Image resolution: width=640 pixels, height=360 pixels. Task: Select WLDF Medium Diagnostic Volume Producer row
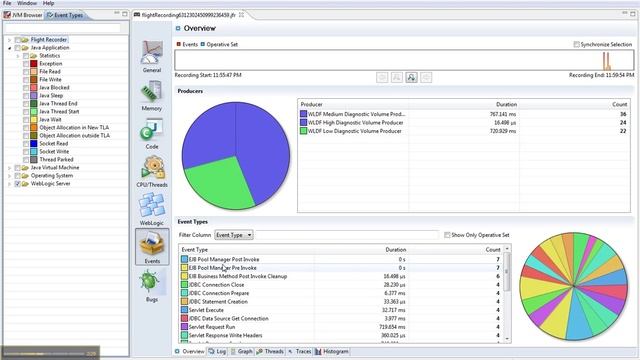point(464,114)
